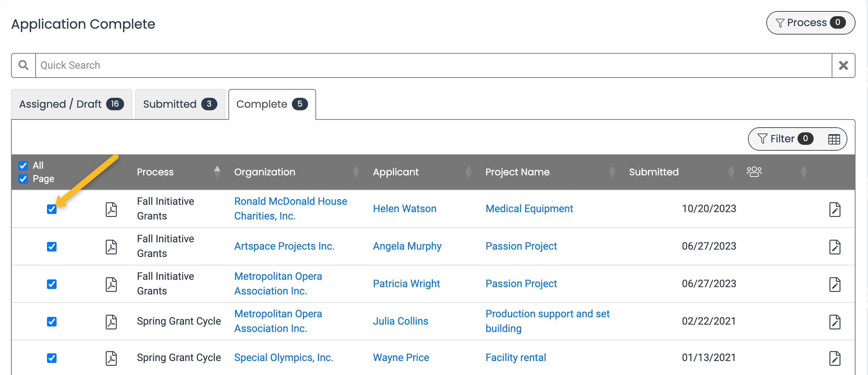Clear the search with the X icon
The image size is (868, 375).
(843, 65)
